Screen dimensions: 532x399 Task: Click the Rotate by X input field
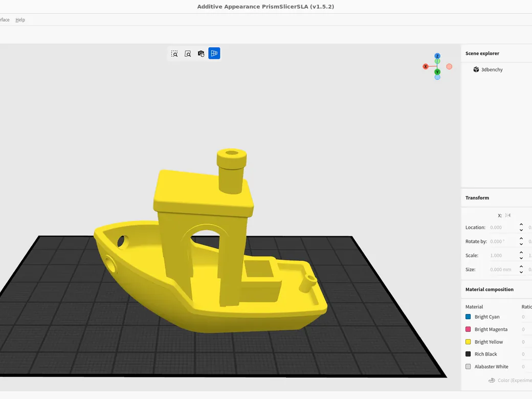coord(503,241)
